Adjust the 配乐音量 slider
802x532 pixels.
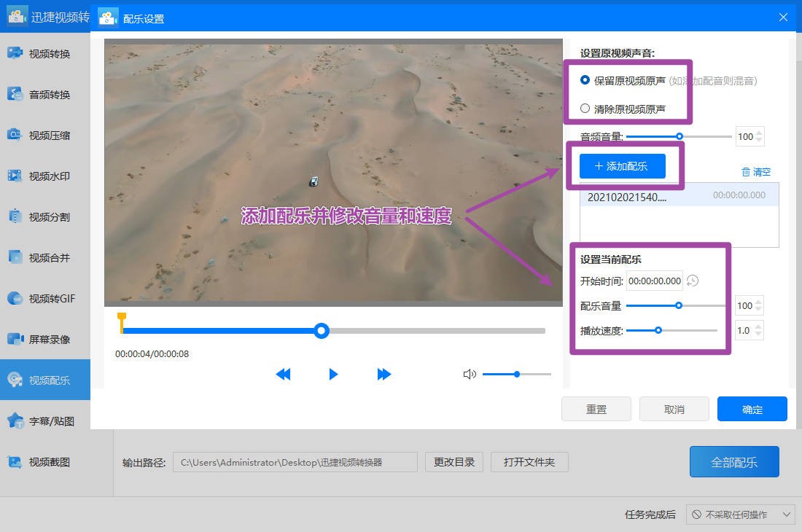pyautogui.click(x=679, y=305)
